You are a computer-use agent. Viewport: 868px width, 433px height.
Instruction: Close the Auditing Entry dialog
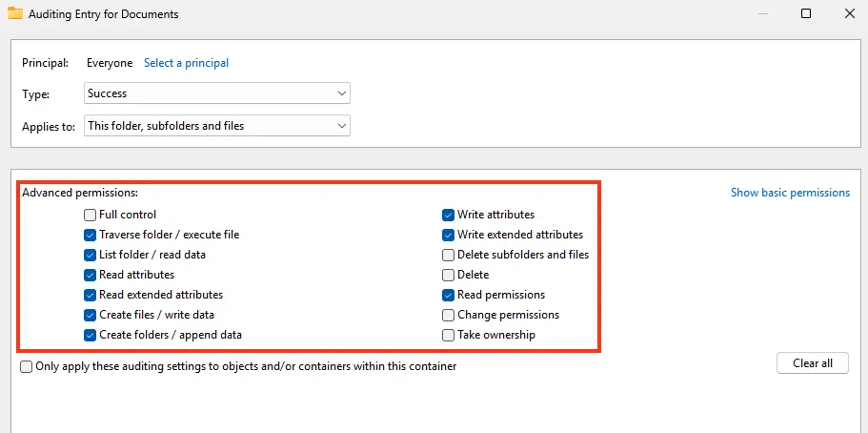849,14
